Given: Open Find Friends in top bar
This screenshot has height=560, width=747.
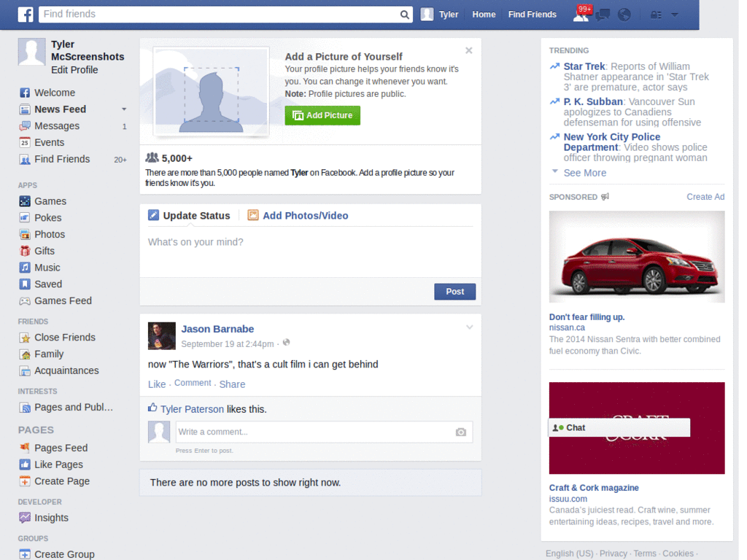Looking at the screenshot, I should (532, 15).
